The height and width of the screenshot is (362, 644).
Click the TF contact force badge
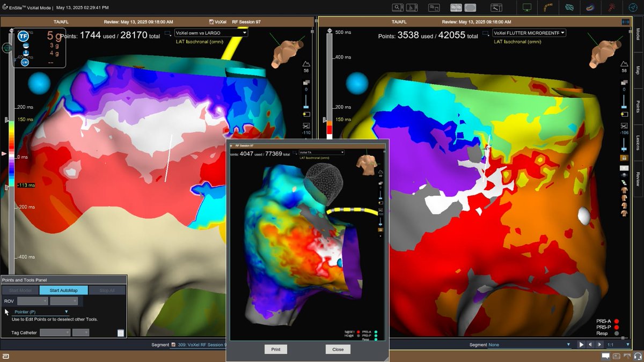click(x=23, y=36)
